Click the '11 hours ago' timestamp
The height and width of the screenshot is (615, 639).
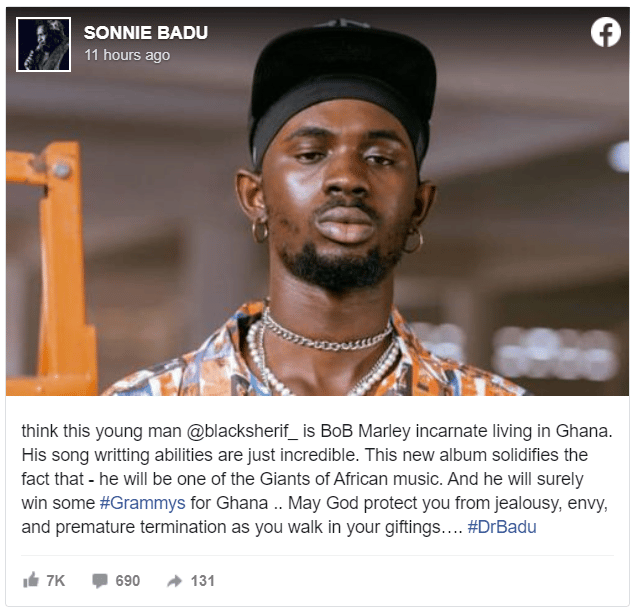tap(127, 55)
